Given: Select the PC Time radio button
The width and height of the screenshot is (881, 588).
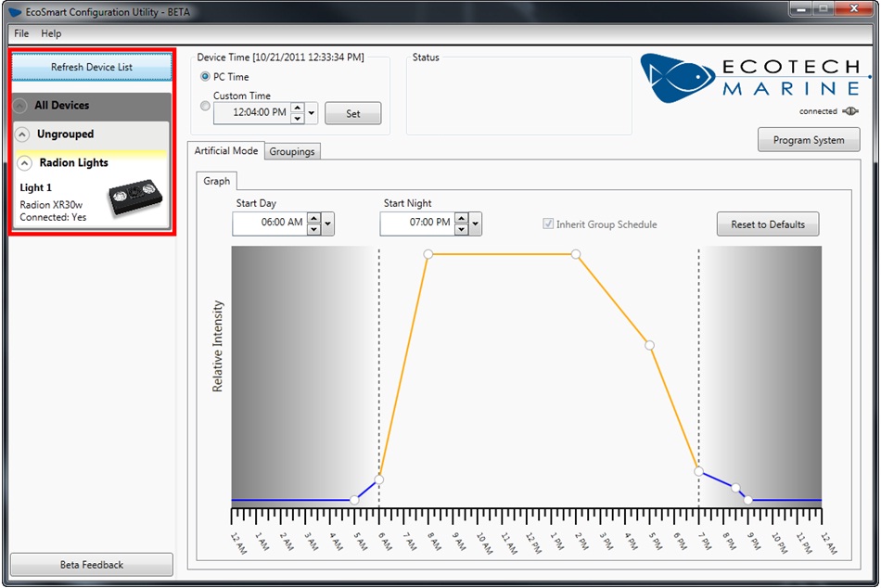Looking at the screenshot, I should (x=205, y=76).
